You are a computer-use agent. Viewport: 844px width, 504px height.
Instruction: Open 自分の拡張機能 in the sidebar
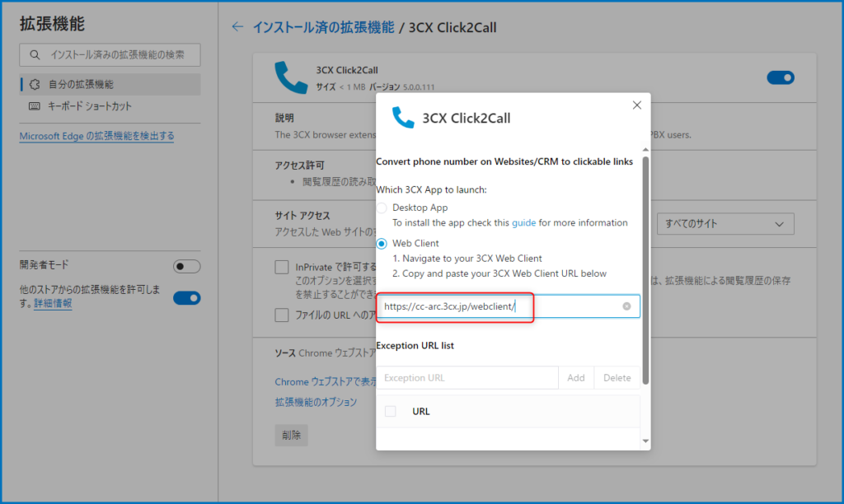point(110,85)
